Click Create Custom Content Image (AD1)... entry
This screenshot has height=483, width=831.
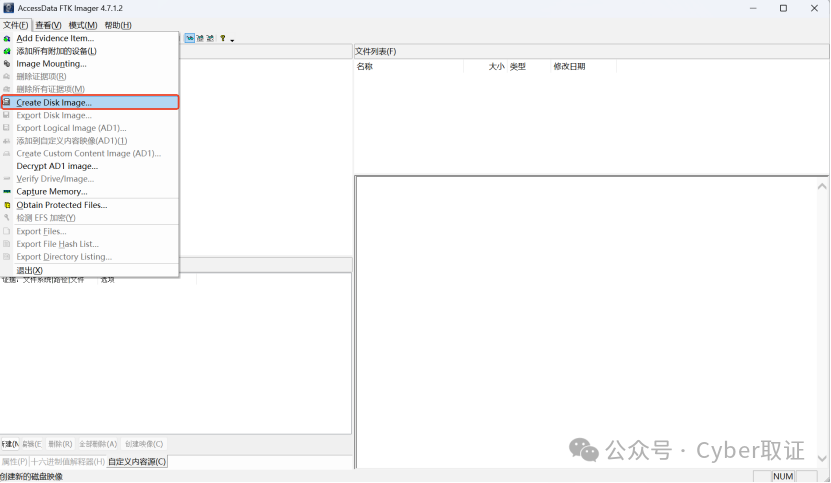pyautogui.click(x=90, y=153)
